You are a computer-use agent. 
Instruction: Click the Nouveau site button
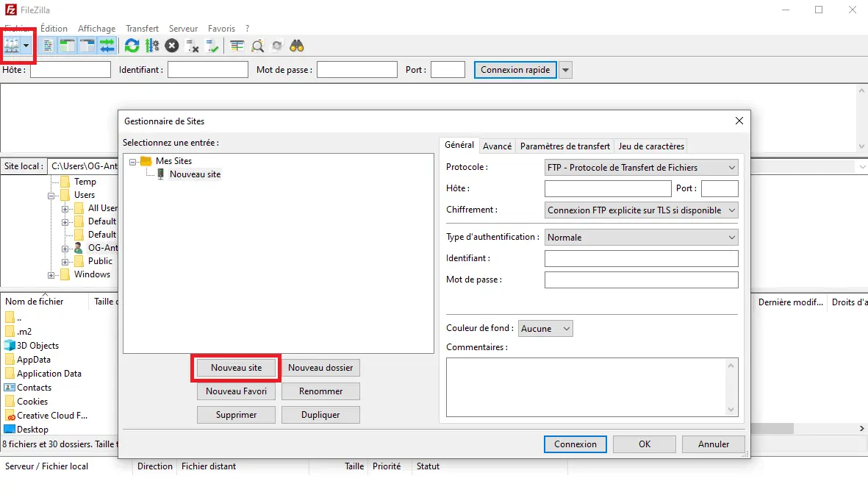[235, 367]
